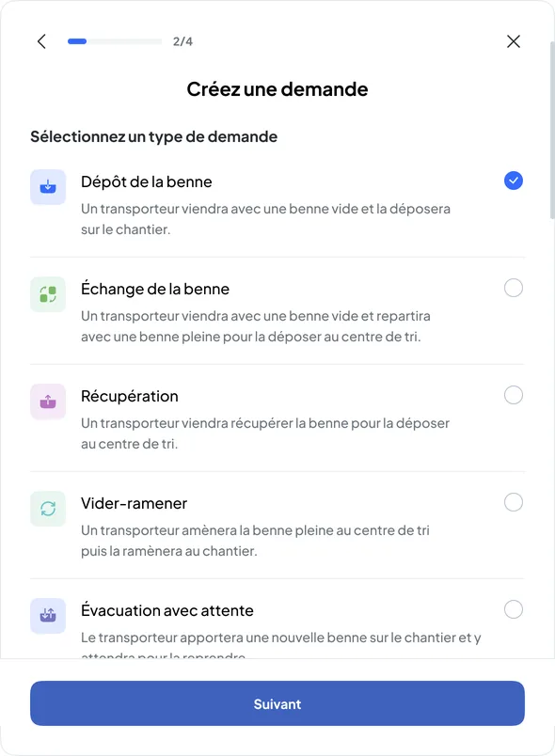
Task: Close the request dialog with X
Action: pos(514,41)
